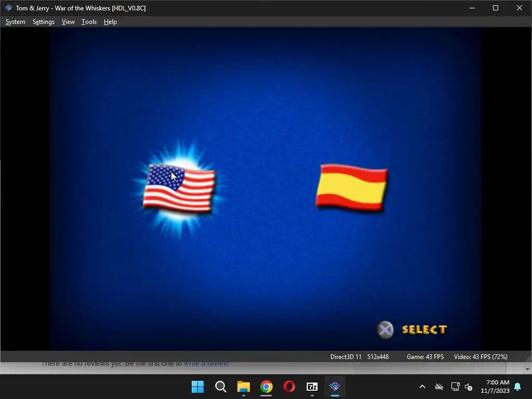Select the American flag language option
The image size is (532, 399).
[179, 188]
